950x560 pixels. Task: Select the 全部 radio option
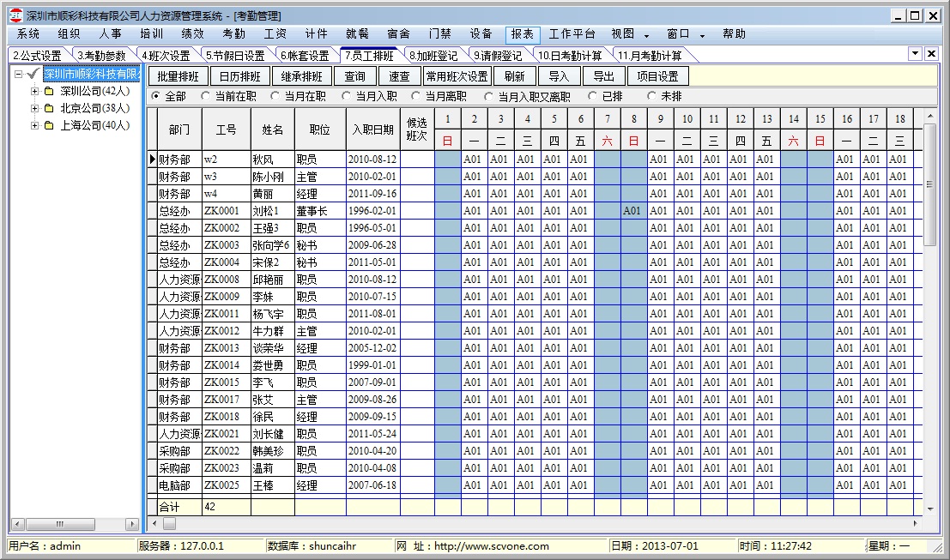156,96
